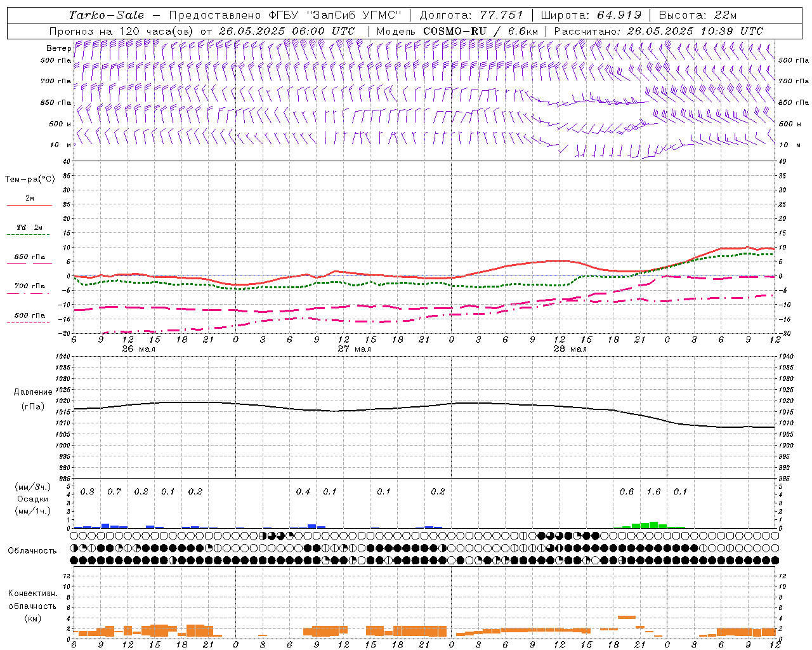
Task: Click the '26 мая' date label
Action: pos(138,349)
